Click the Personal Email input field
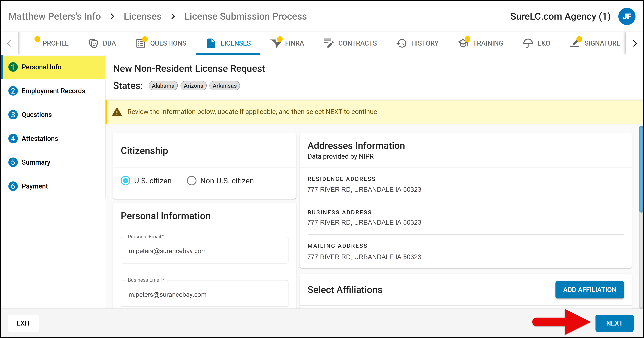The image size is (644, 338). tap(204, 251)
